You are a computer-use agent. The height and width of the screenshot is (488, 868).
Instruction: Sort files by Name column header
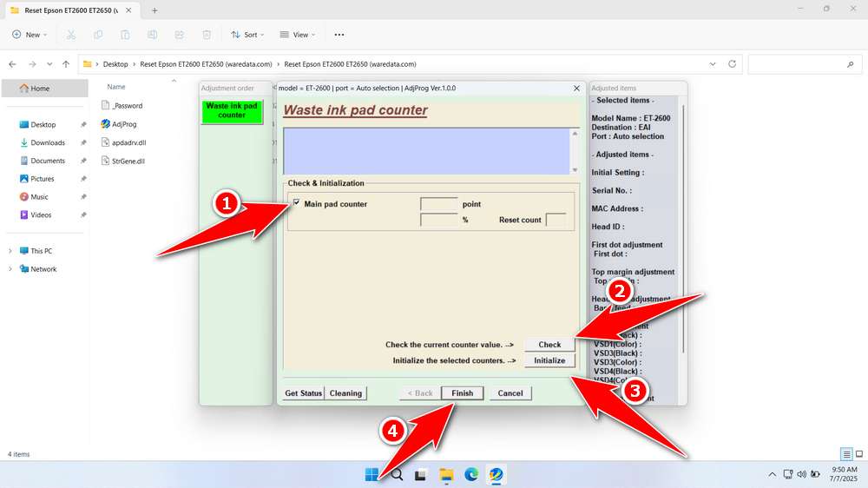coord(116,87)
